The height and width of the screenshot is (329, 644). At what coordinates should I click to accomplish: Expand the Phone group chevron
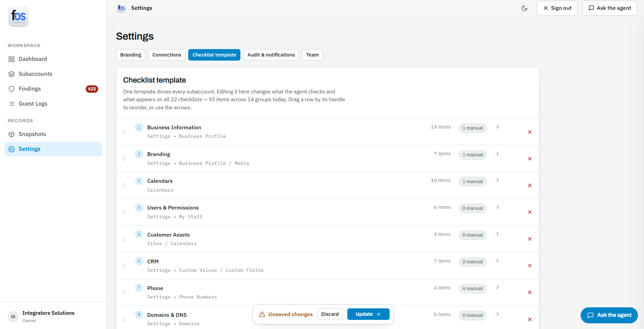tap(497, 287)
